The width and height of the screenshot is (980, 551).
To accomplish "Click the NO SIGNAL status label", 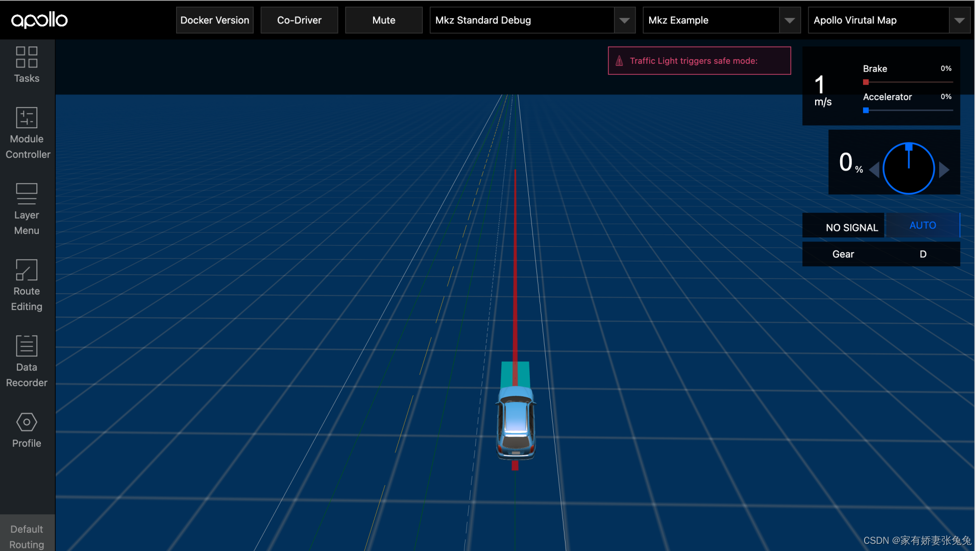I will click(x=851, y=228).
